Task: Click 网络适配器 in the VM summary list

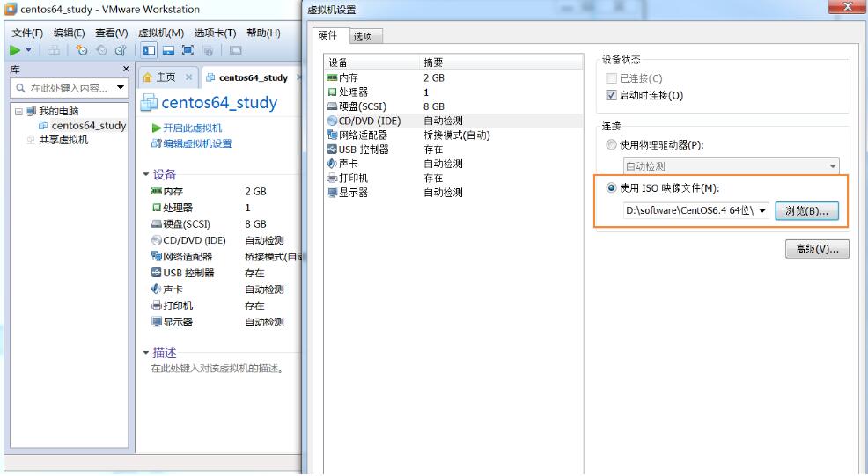Action: tap(188, 257)
